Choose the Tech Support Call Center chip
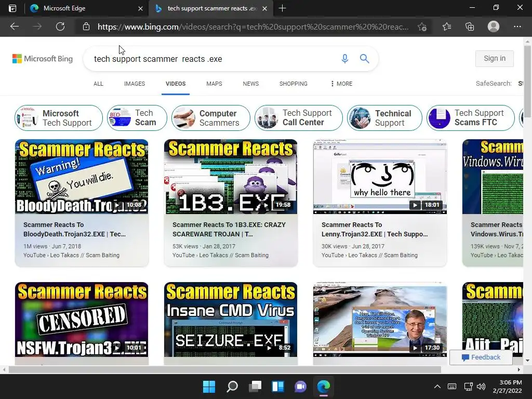The image size is (532, 399). point(299,118)
